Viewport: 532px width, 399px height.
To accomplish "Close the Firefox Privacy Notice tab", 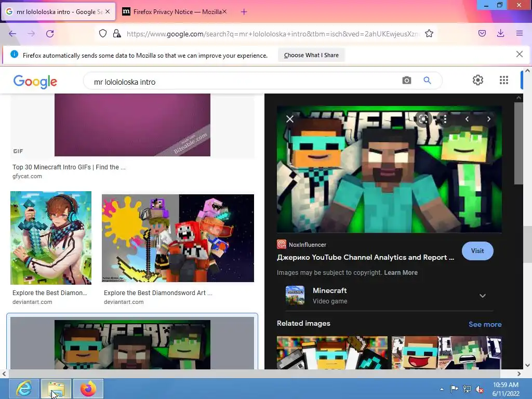I will pos(224,11).
